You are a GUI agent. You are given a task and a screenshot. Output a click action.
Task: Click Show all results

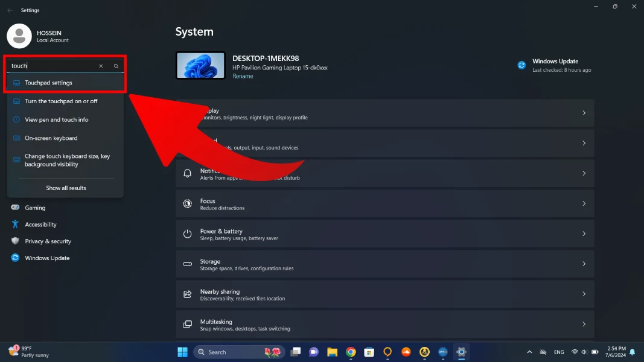[x=66, y=188]
